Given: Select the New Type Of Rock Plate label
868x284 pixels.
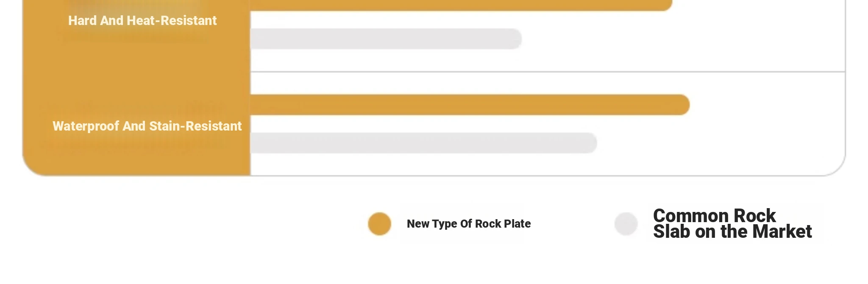Looking at the screenshot, I should tap(468, 224).
